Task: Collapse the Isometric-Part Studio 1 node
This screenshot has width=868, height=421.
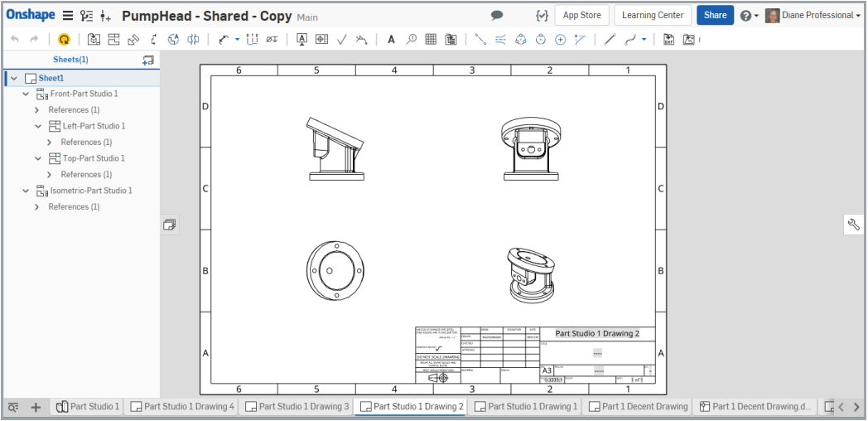Action: (x=26, y=191)
